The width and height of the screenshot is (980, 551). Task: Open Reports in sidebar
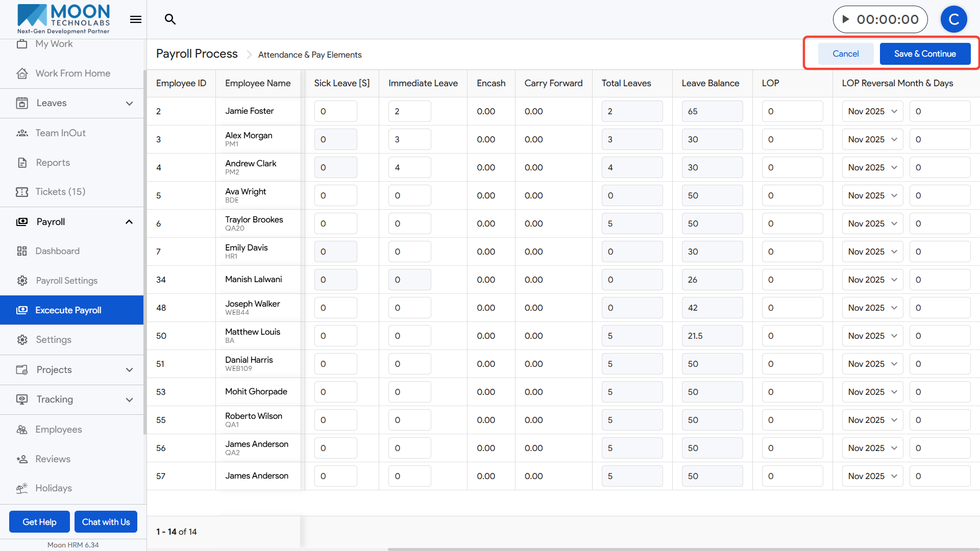pyautogui.click(x=53, y=163)
